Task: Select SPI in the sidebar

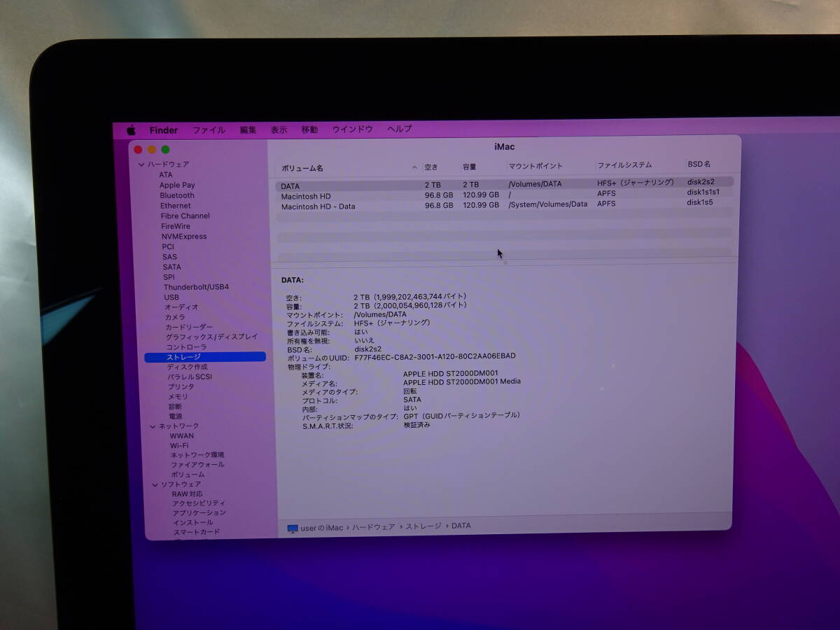Action: coord(169,277)
